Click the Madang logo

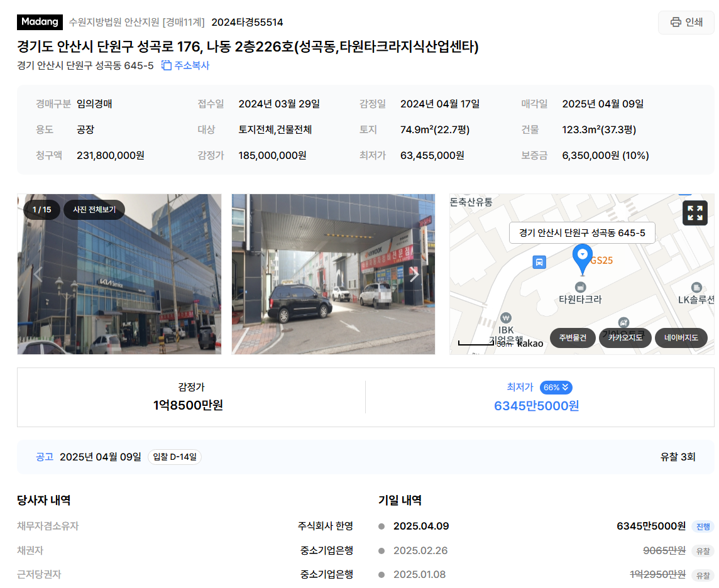[x=40, y=22]
